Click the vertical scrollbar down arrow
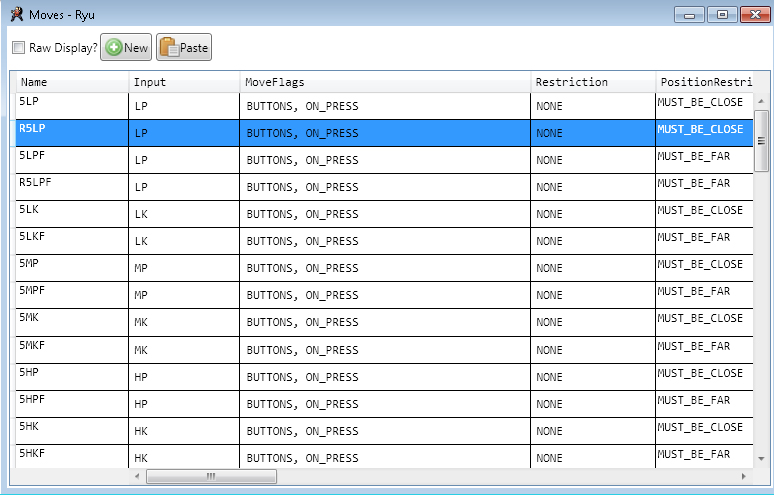Screen dimensions: 774x495 click(x=761, y=459)
